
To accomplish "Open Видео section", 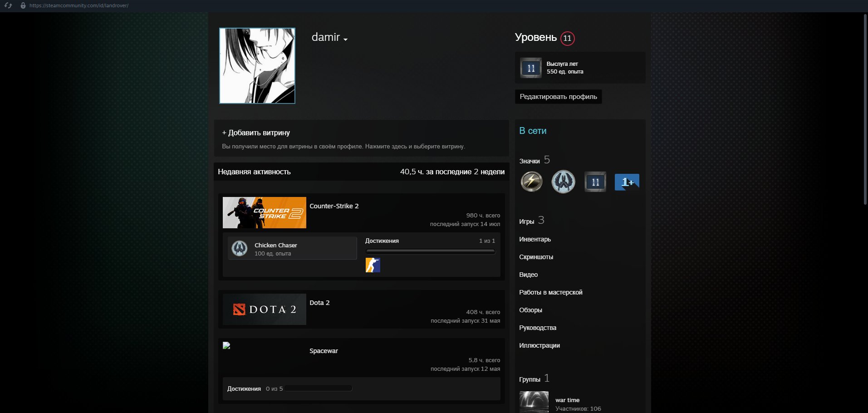I will tap(528, 275).
